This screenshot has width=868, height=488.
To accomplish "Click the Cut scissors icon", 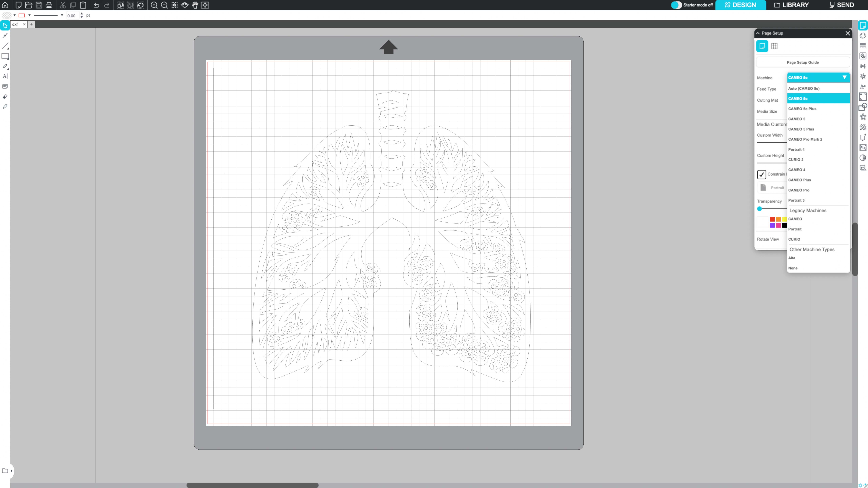I will tap(63, 5).
